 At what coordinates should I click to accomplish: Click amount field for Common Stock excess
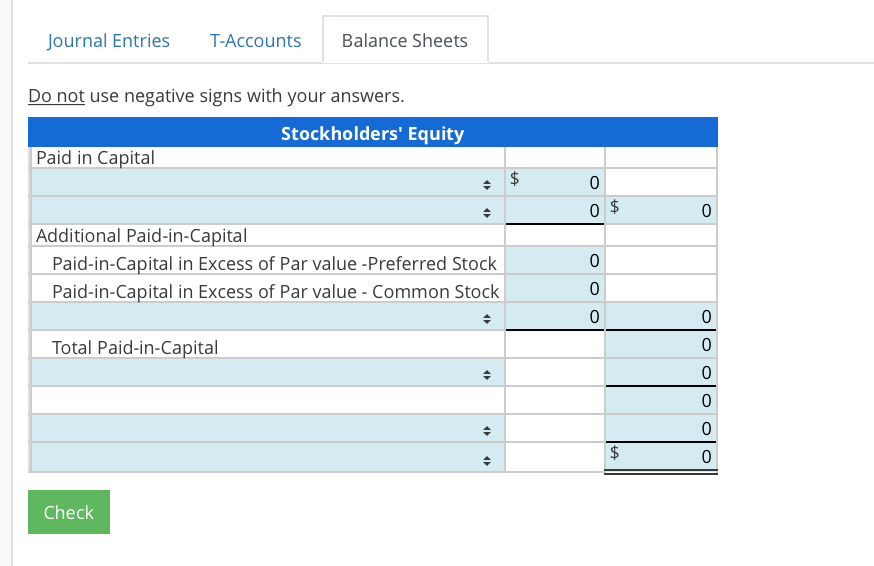pyautogui.click(x=555, y=291)
